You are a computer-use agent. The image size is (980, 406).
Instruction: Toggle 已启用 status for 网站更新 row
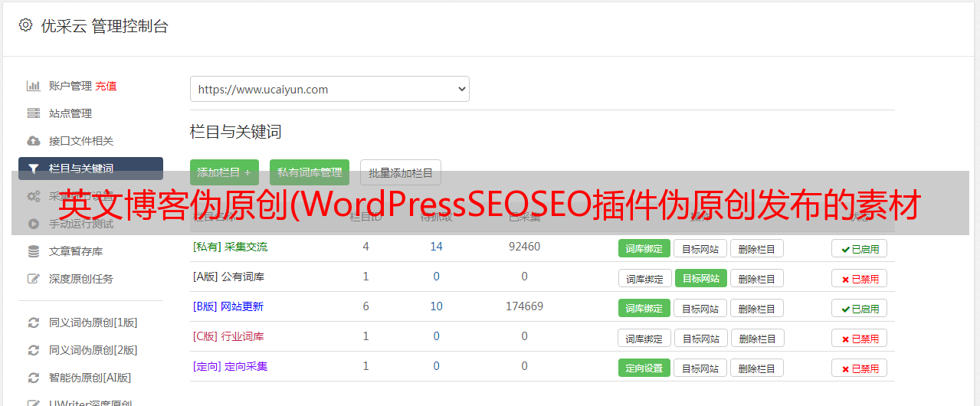click(x=859, y=309)
